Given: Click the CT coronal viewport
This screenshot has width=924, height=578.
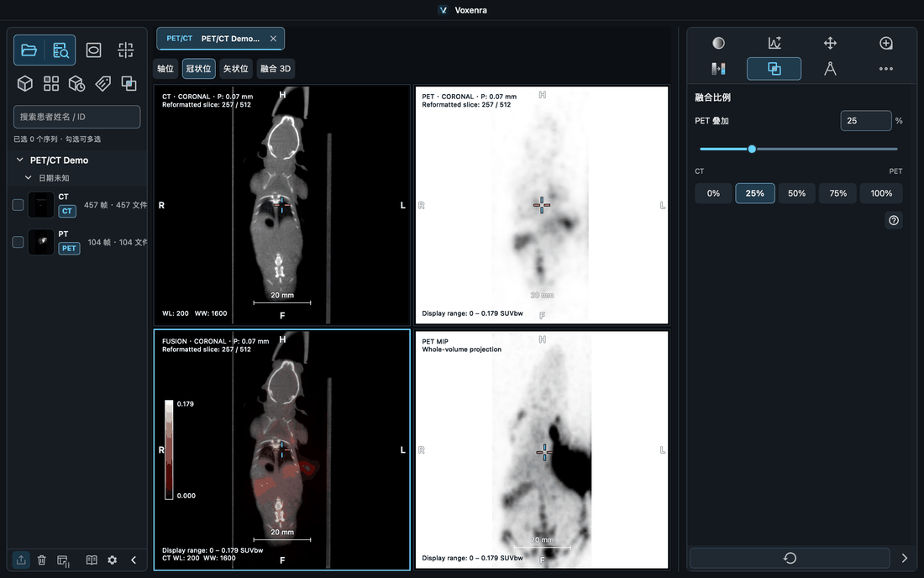Looking at the screenshot, I should click(x=281, y=205).
